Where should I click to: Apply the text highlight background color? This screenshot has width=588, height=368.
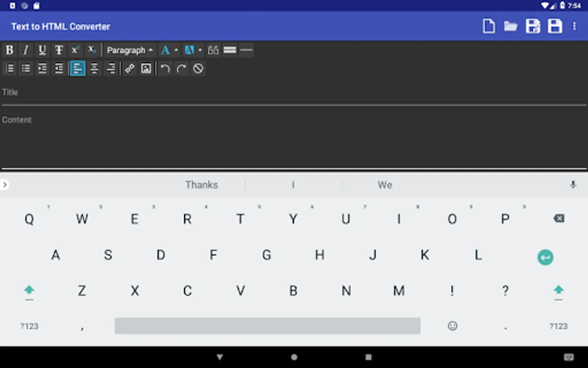click(x=189, y=50)
